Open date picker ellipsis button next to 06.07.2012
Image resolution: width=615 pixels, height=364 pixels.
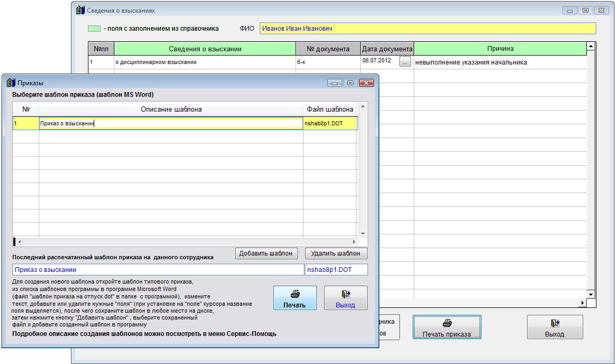pyautogui.click(x=405, y=61)
